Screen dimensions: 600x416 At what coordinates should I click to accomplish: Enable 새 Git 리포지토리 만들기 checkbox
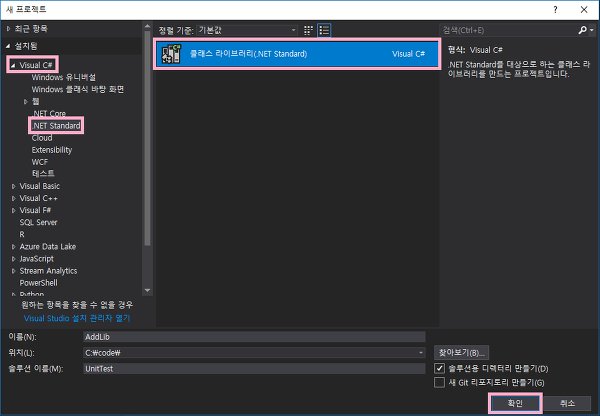point(439,382)
